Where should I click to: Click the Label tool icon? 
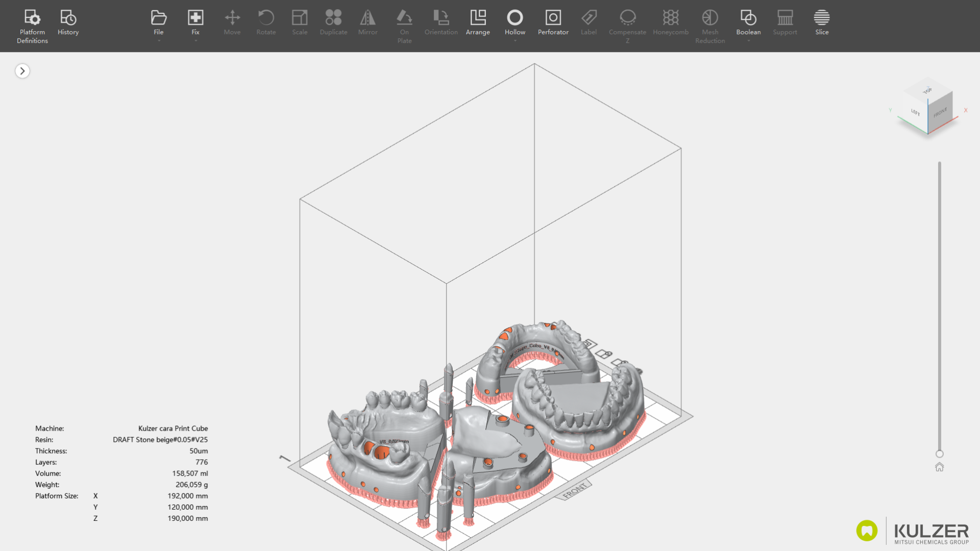(x=589, y=18)
